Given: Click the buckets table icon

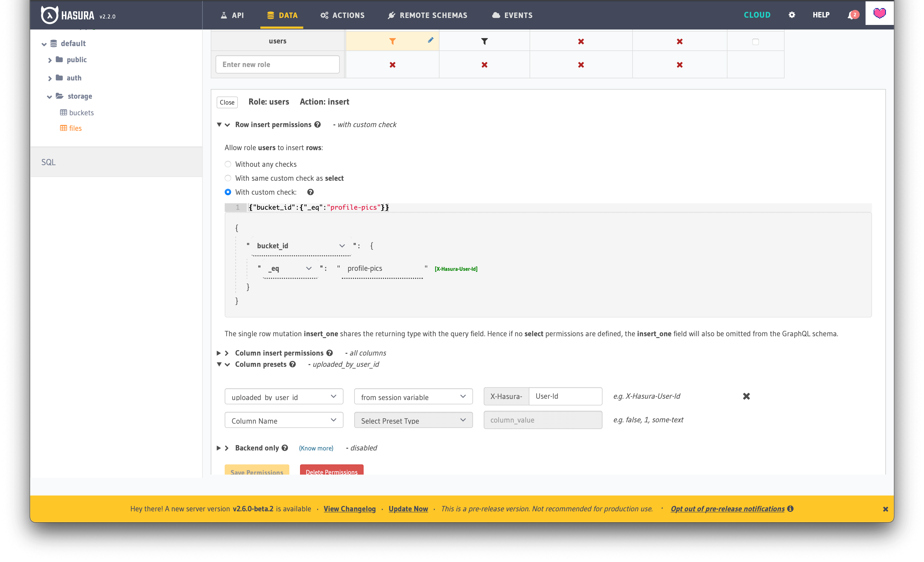Looking at the screenshot, I should (x=63, y=112).
